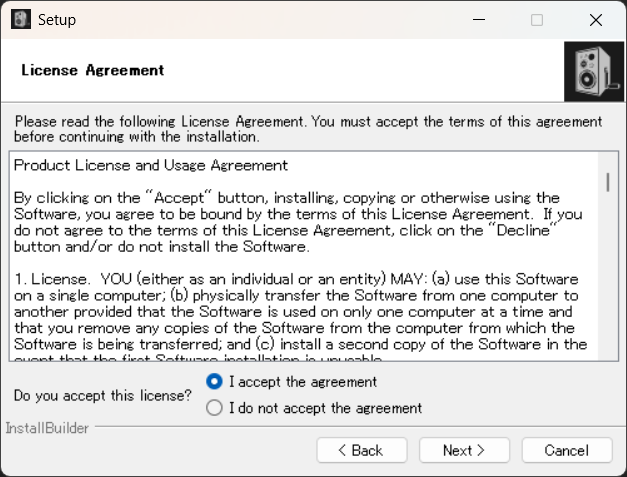Image resolution: width=627 pixels, height=477 pixels.
Task: Click the license text scrollbar thumb
Action: [x=607, y=182]
